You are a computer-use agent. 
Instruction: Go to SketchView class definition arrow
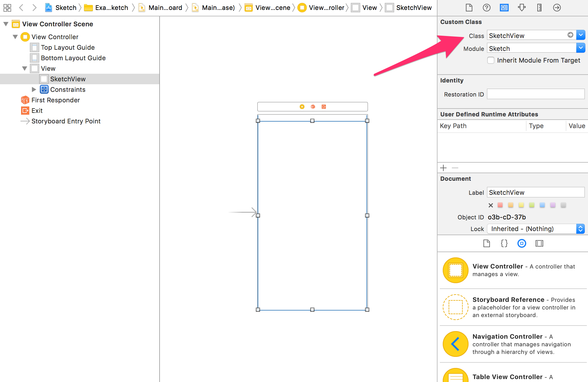(570, 35)
